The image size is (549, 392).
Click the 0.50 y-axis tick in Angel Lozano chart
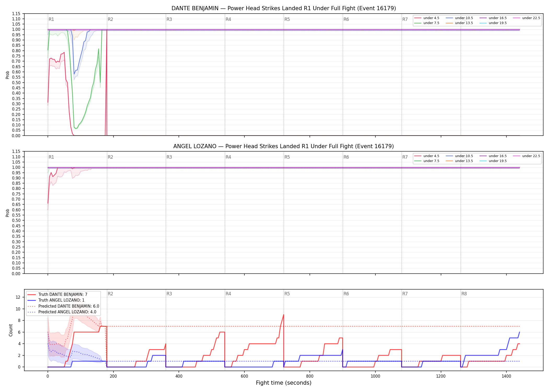pos(16,221)
